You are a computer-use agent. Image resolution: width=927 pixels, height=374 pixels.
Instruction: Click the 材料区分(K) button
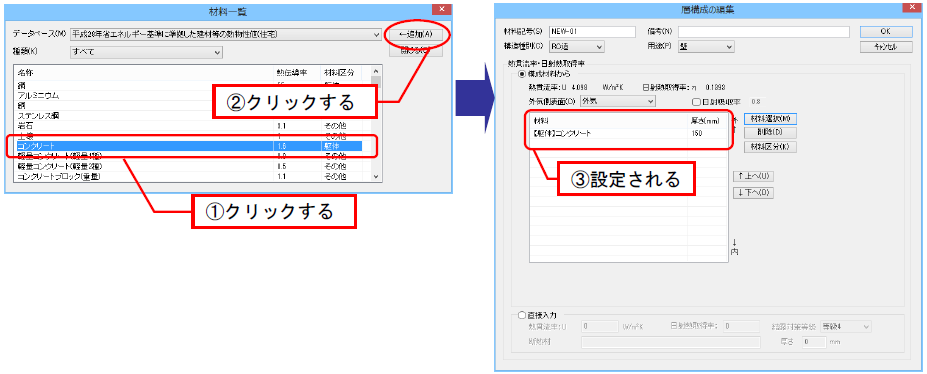770,147
